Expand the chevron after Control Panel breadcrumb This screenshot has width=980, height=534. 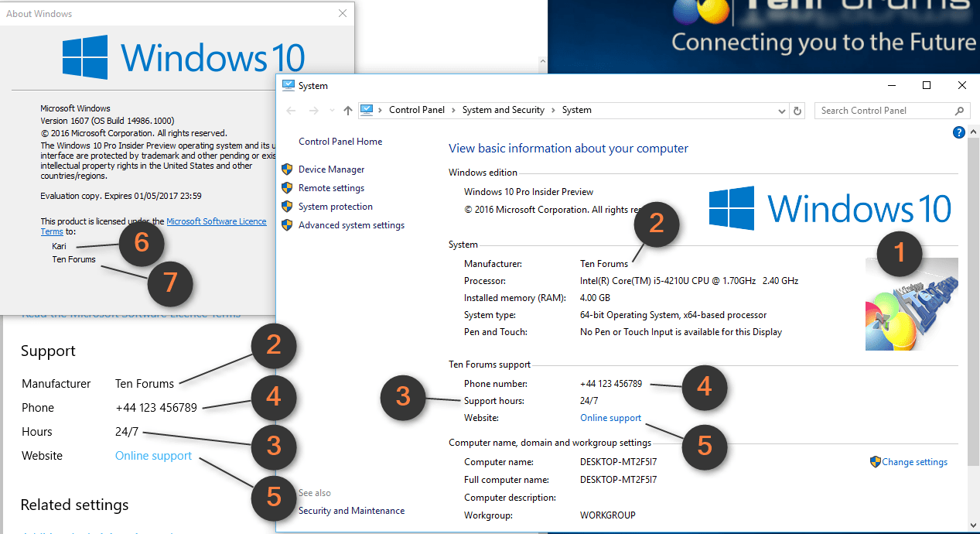click(452, 110)
